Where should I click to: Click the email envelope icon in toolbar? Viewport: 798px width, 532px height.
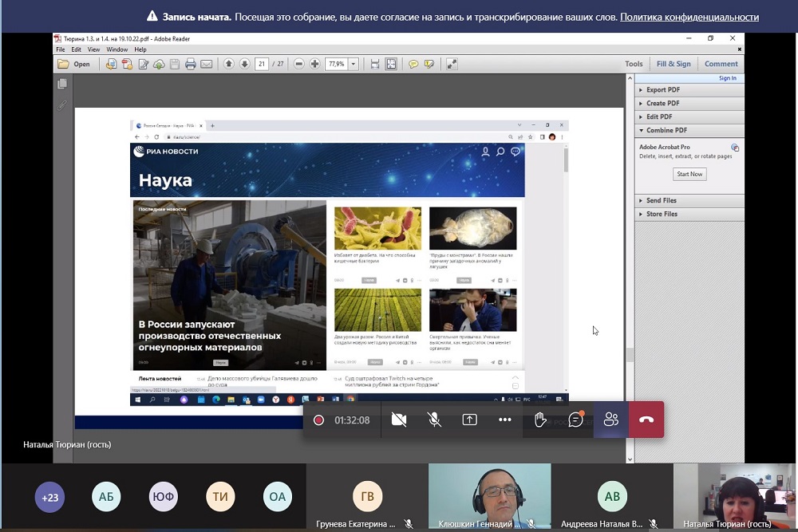[x=207, y=64]
